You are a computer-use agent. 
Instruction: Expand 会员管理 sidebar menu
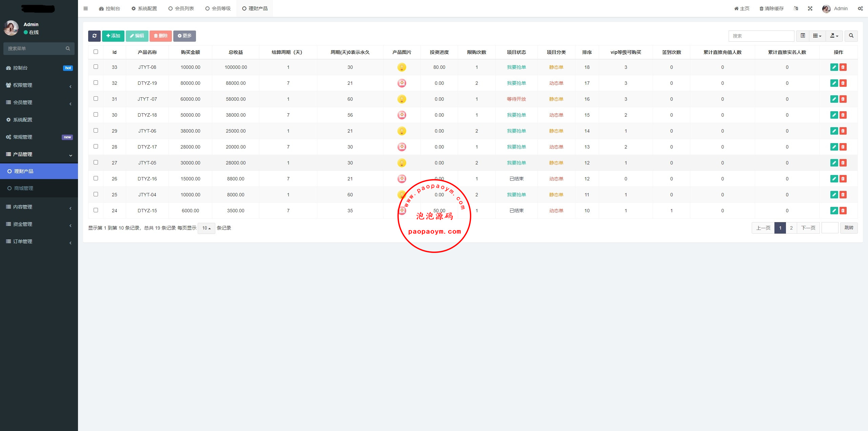39,102
